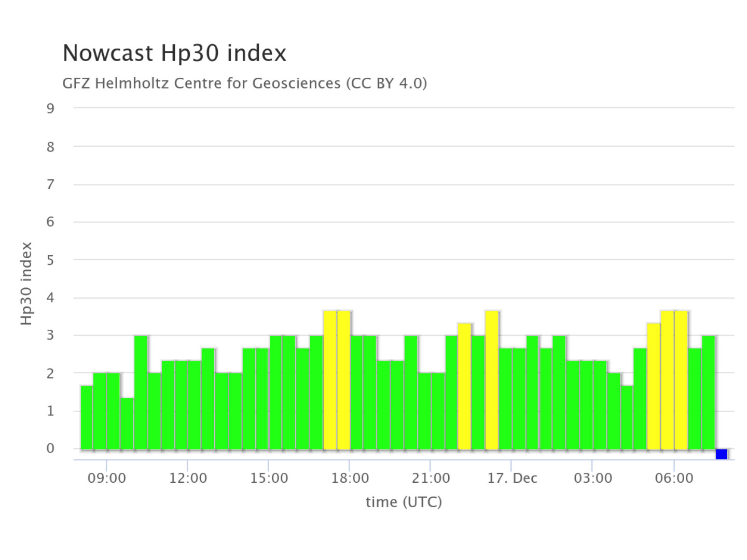Click the blue bar at the chart's right end

721,454
